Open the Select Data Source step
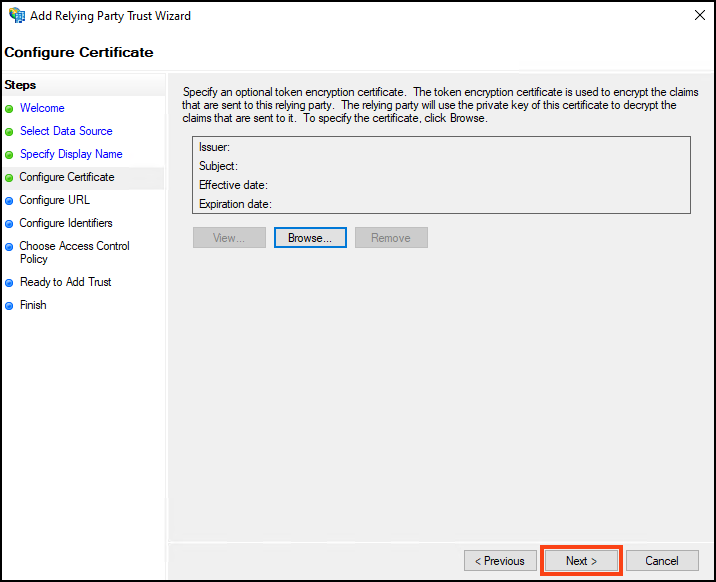The height and width of the screenshot is (582, 716). [x=66, y=131]
